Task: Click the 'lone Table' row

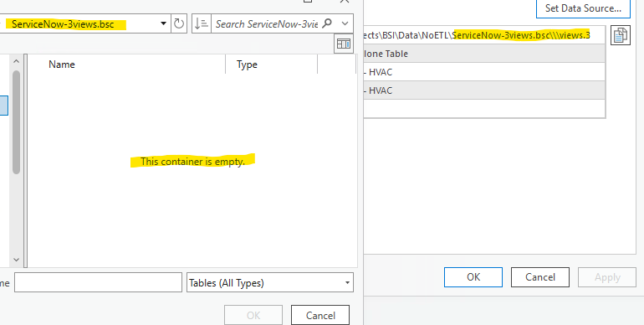Action: [484, 54]
